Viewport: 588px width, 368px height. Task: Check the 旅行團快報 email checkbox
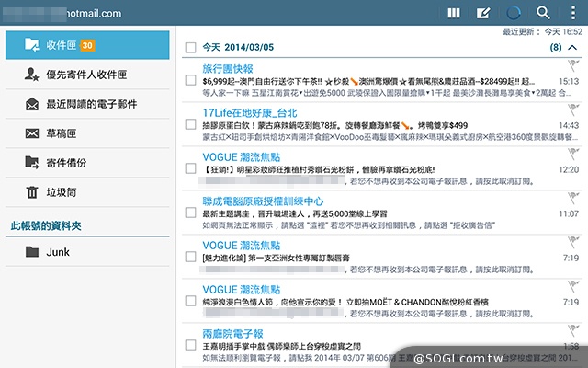coord(190,81)
